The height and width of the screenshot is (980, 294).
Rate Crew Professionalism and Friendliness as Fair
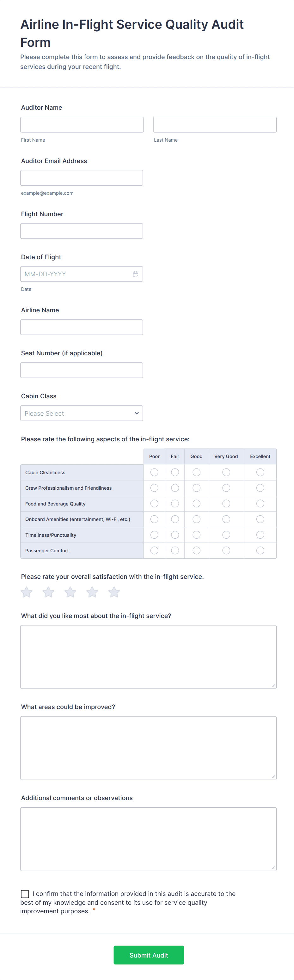(x=175, y=488)
